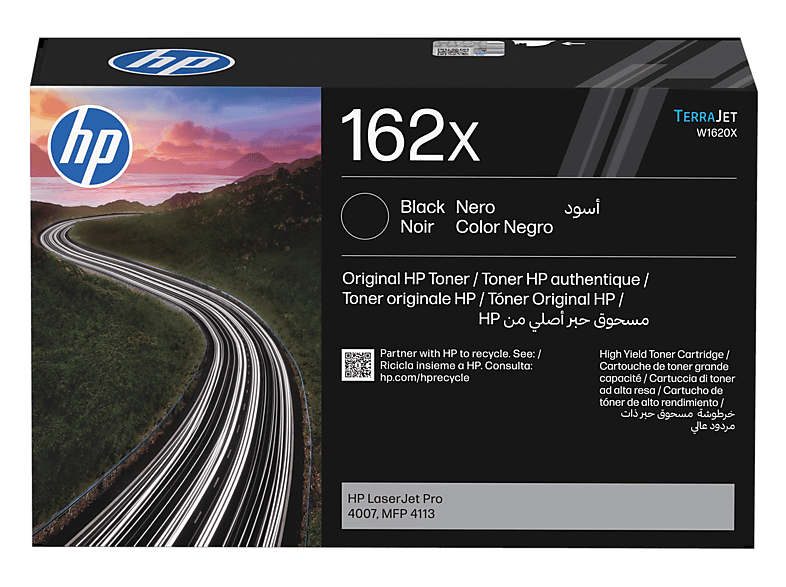Viewport: 786px width, 587px height.
Task: Click the winding road light-trail image
Action: coord(175,317)
